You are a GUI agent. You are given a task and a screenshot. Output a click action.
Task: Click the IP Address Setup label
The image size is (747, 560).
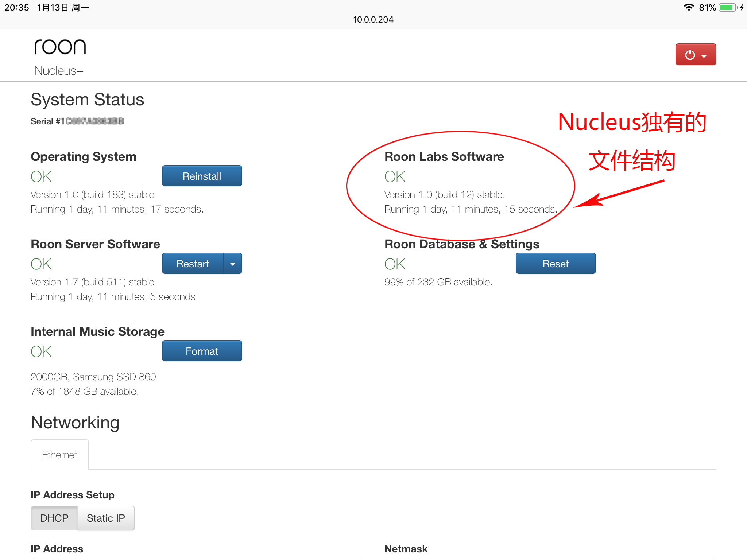(73, 495)
